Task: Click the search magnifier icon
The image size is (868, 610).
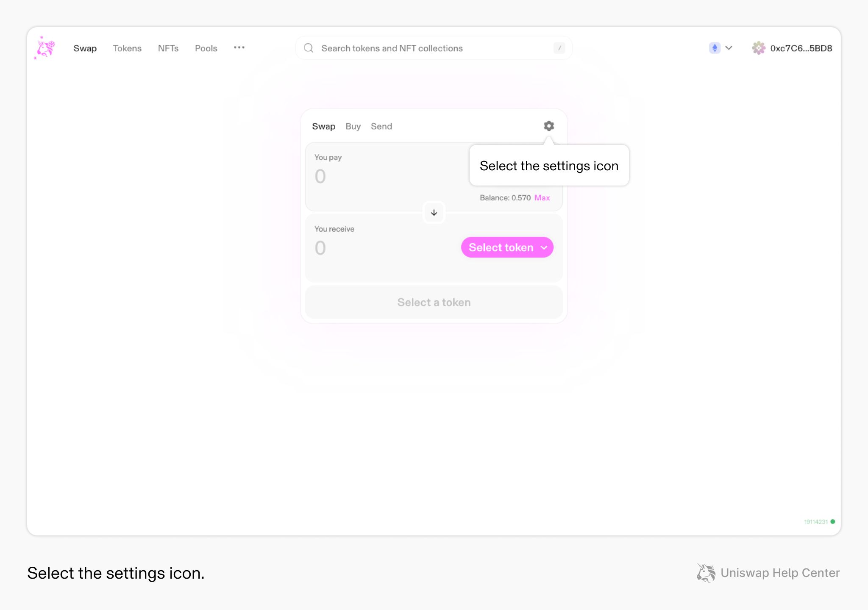Action: (x=308, y=48)
